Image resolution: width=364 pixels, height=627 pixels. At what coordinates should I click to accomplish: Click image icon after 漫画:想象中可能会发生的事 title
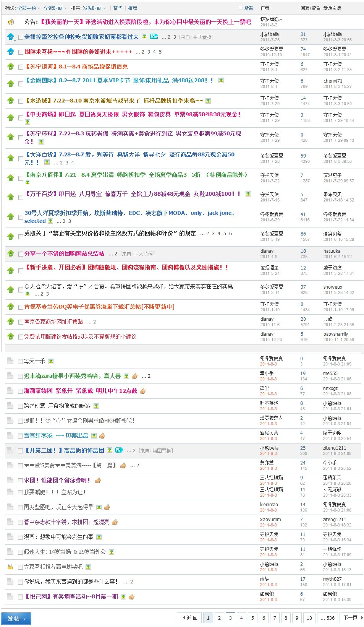tap(99, 537)
